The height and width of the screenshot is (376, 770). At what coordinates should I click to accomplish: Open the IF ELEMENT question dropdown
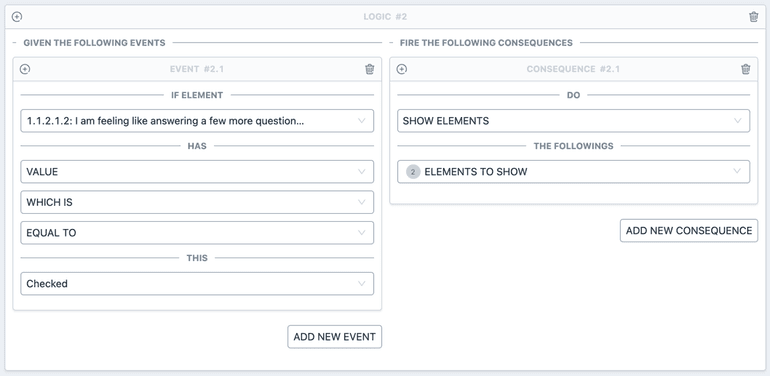pos(197,121)
